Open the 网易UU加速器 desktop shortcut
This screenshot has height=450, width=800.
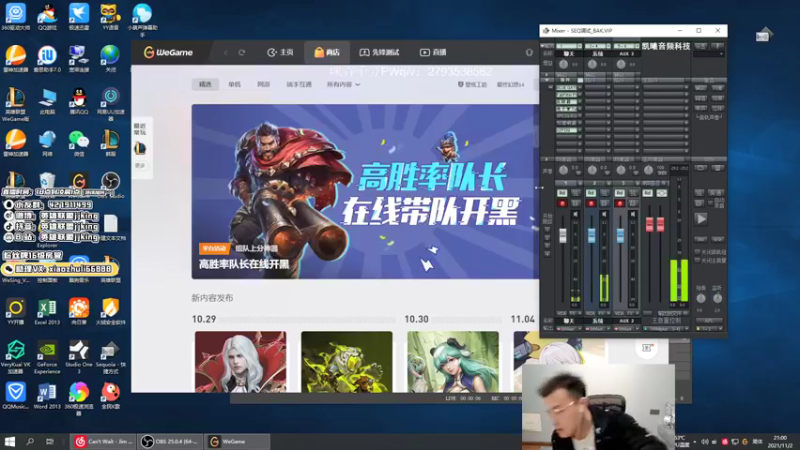point(110,102)
